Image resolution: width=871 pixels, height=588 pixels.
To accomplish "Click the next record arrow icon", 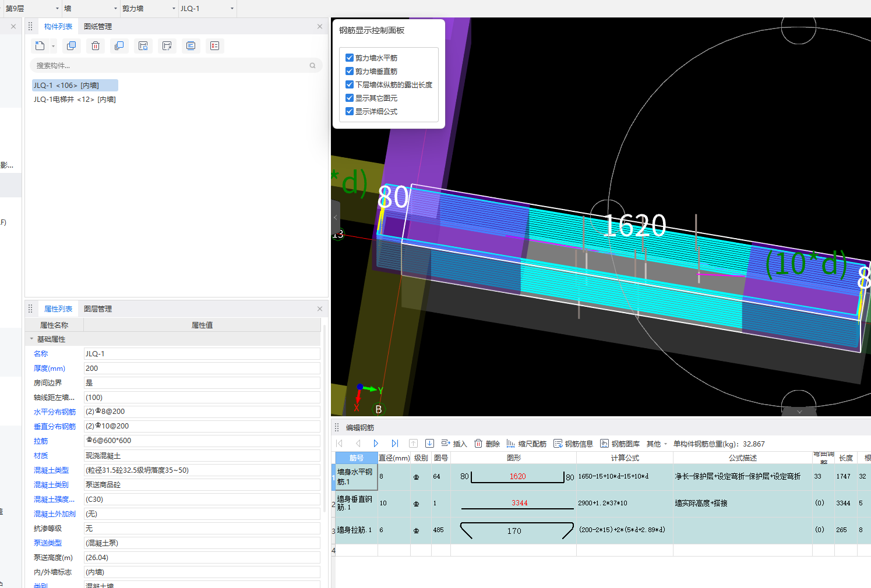I will 376,444.
